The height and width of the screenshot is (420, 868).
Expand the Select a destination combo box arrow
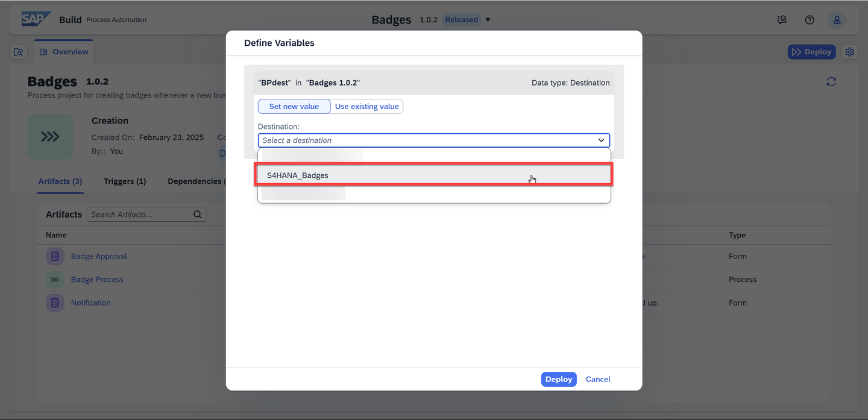pyautogui.click(x=601, y=140)
